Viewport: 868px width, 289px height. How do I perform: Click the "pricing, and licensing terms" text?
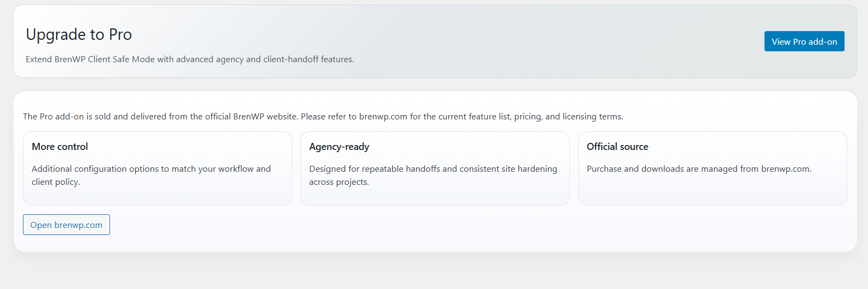coord(568,117)
